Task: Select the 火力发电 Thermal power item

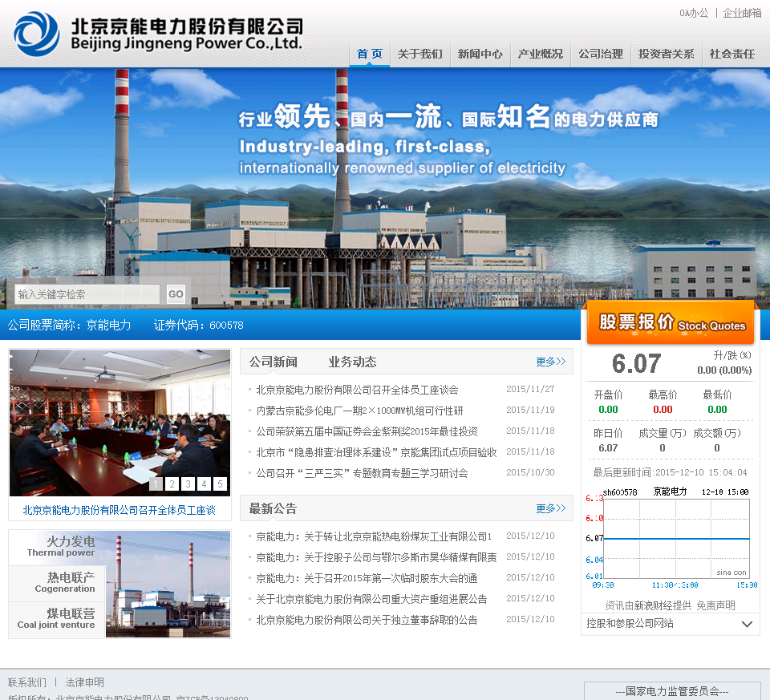Action: click(x=57, y=548)
